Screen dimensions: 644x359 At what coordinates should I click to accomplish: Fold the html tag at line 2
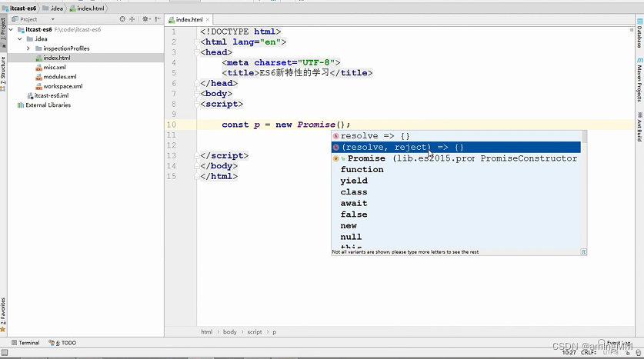(197, 42)
